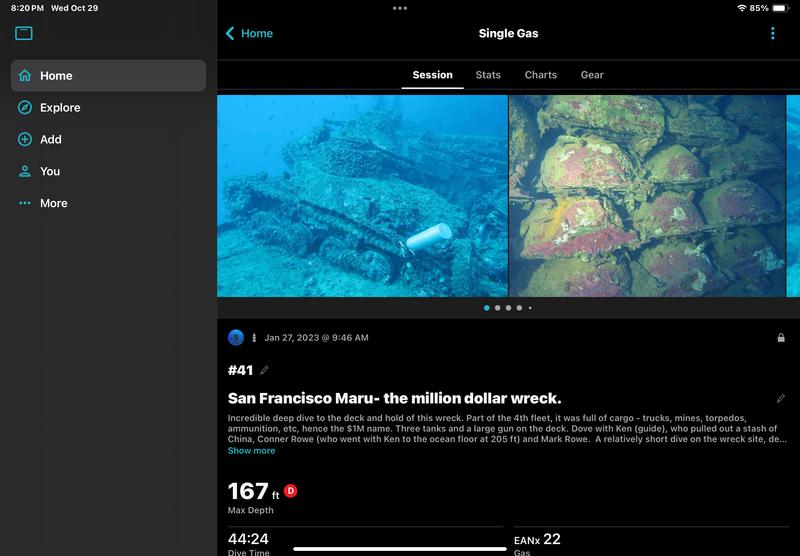Edit the dive title with pencil icon

coord(781,398)
